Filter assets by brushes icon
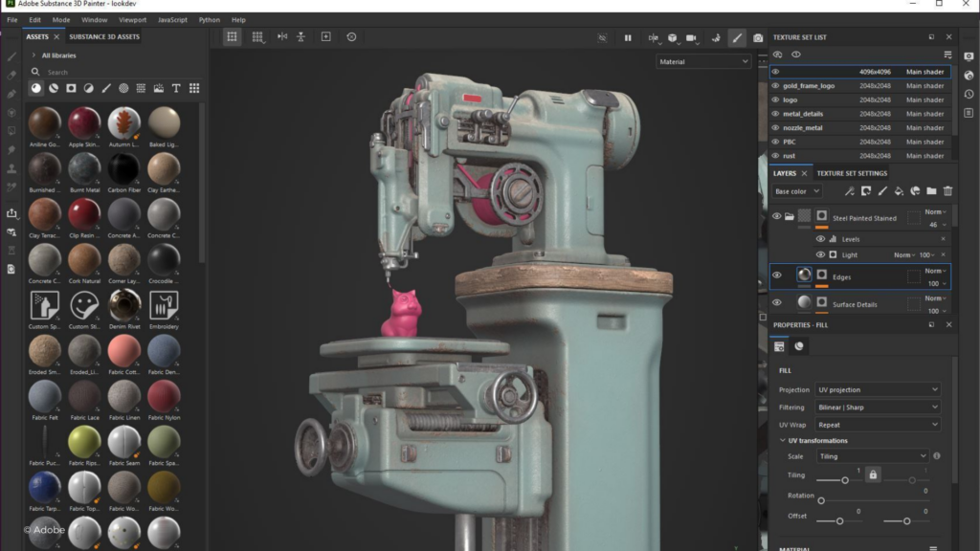Image resolution: width=980 pixels, height=551 pixels. [x=106, y=89]
